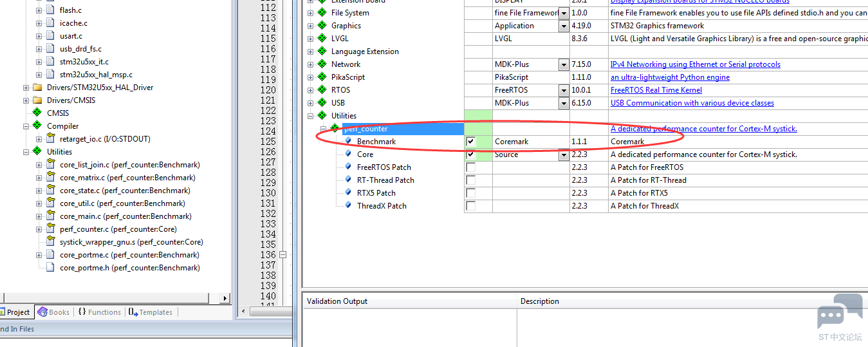
Task: Click the green Compiler diamond in Project tree
Action: click(x=37, y=126)
